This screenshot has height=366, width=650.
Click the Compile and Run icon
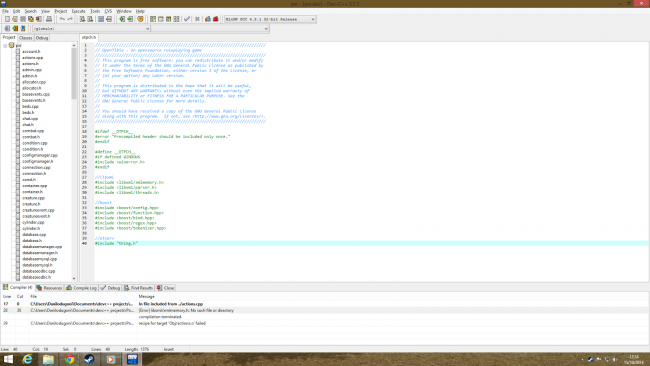click(168, 19)
